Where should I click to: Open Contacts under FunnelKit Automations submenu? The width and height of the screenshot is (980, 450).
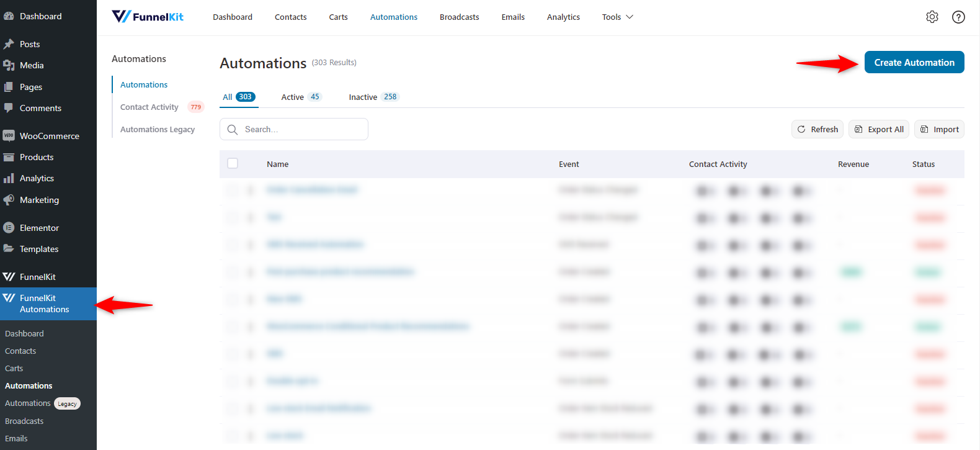pos(20,351)
